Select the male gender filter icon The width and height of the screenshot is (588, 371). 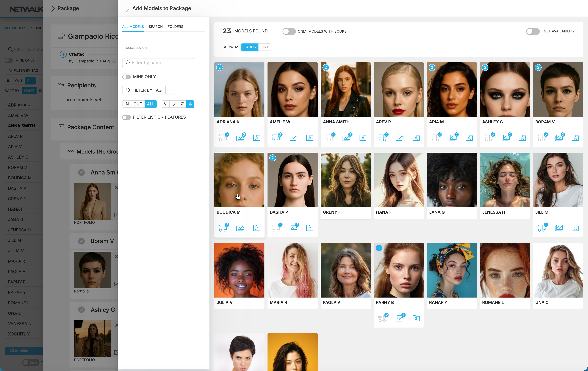click(x=174, y=104)
